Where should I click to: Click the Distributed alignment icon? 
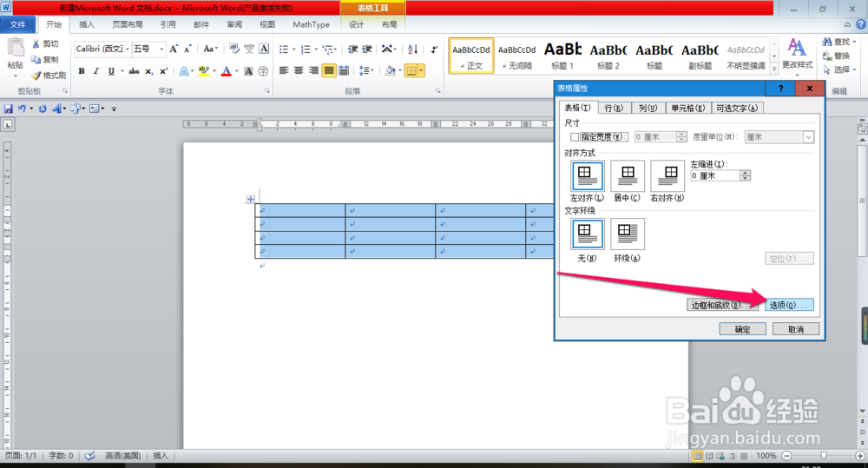pyautogui.click(x=344, y=70)
